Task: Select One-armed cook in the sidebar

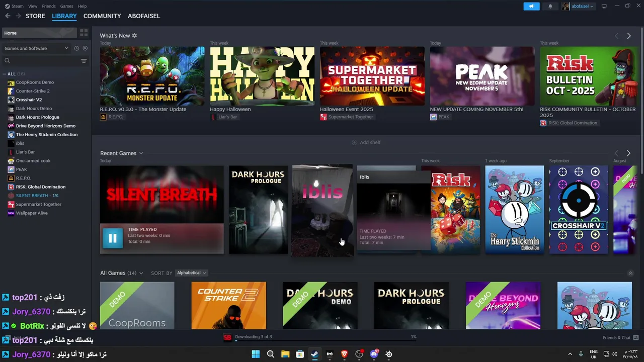Action: click(x=33, y=161)
